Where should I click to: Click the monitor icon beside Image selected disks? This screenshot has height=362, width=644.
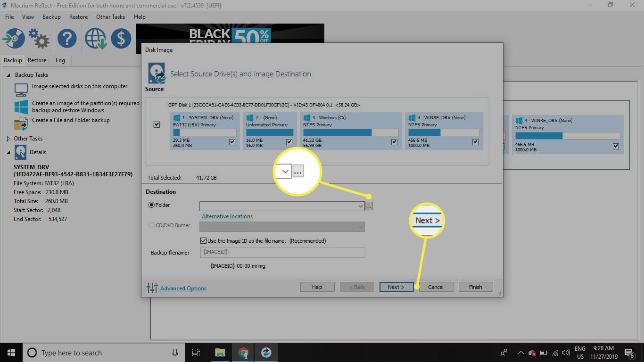pos(21,90)
